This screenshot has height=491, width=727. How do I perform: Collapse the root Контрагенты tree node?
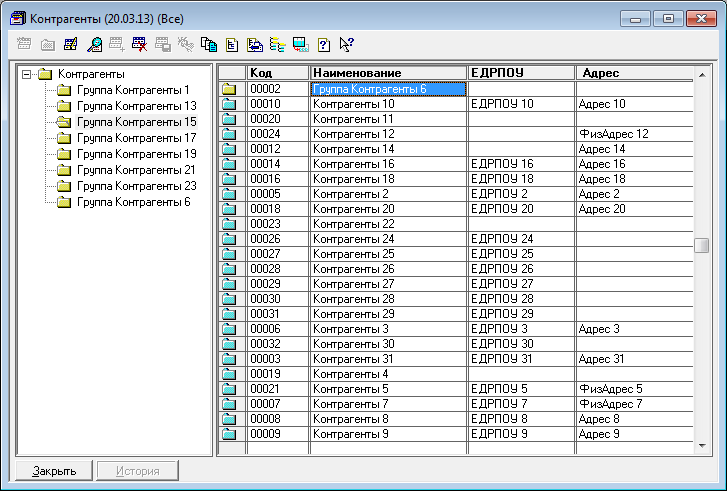27,74
